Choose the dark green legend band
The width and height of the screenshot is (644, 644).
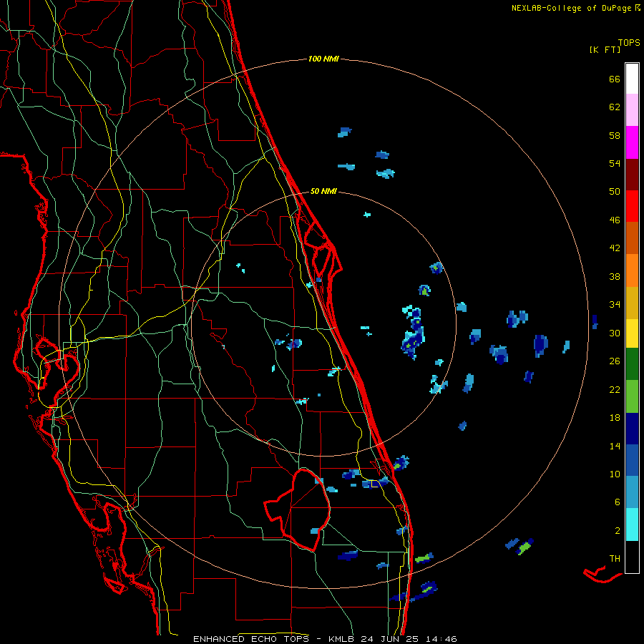point(632,364)
